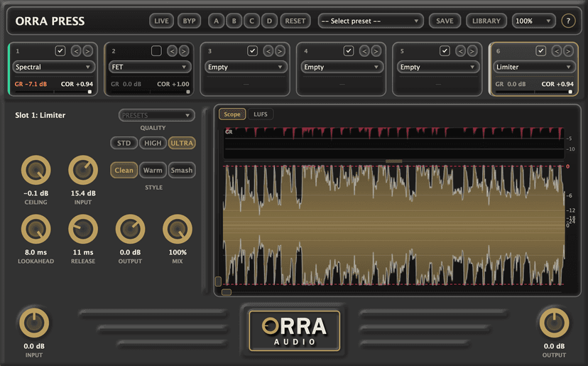Open slot 4 Empty type dropdown
This screenshot has height=366, width=588.
(342, 67)
